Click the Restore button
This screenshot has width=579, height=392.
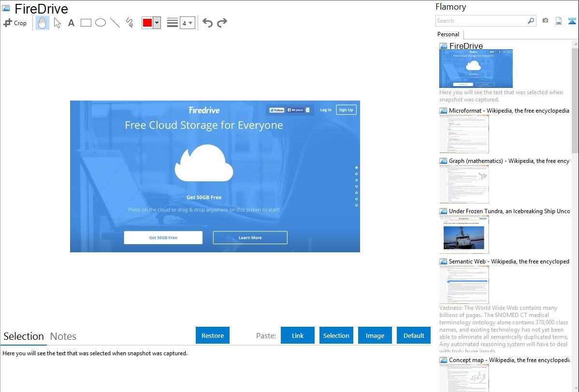(x=213, y=335)
